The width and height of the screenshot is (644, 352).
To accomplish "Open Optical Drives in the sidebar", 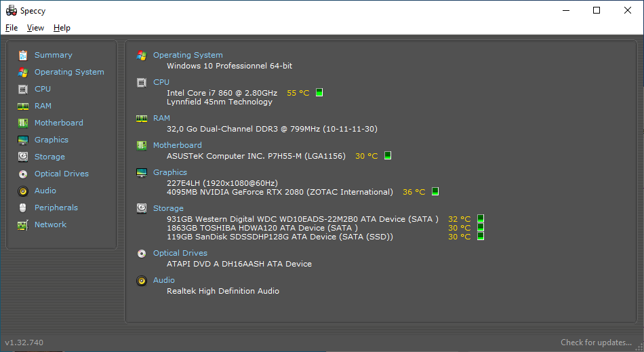I will point(62,174).
